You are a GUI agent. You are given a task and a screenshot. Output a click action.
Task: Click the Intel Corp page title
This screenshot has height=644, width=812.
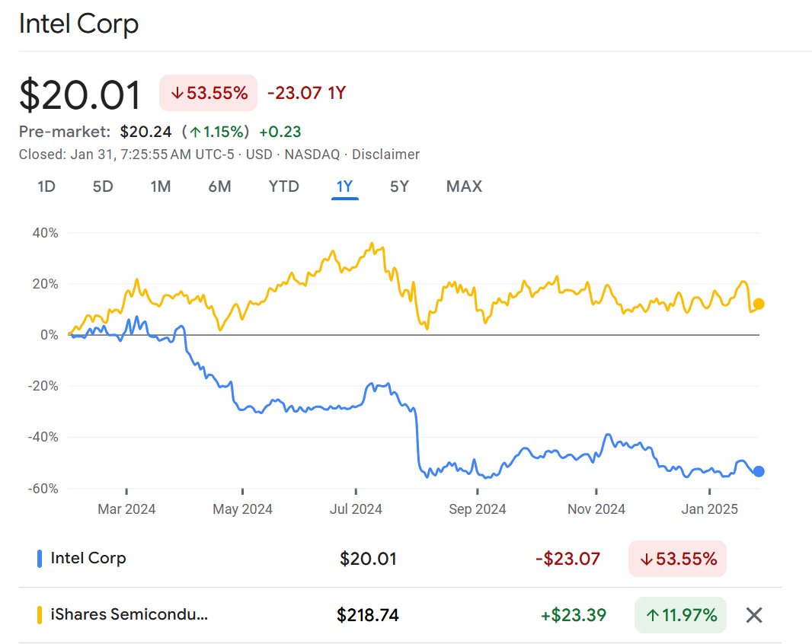point(78,24)
